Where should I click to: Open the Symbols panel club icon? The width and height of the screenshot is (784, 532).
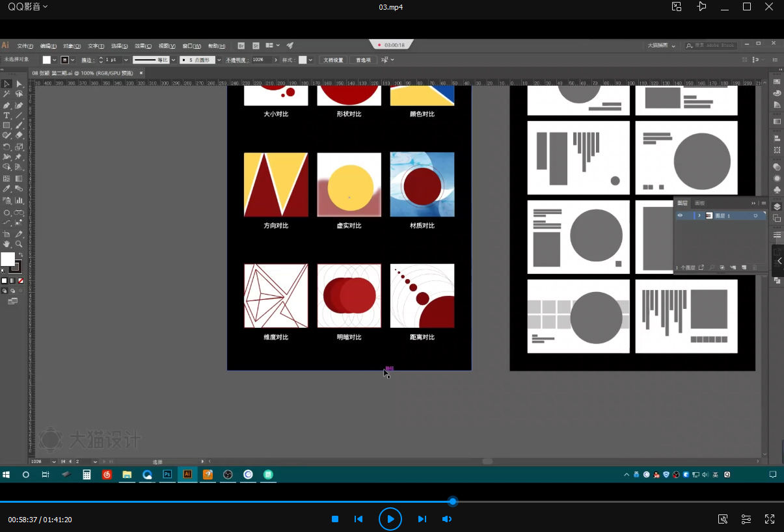click(x=777, y=190)
